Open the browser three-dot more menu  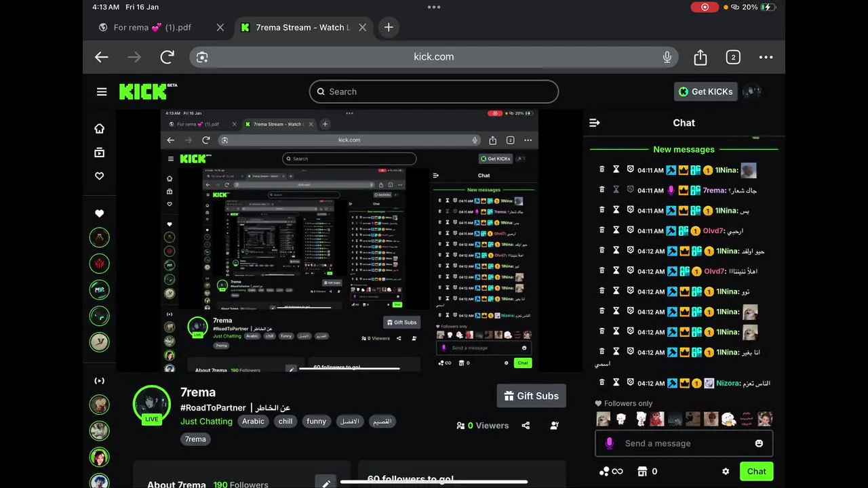(x=766, y=57)
